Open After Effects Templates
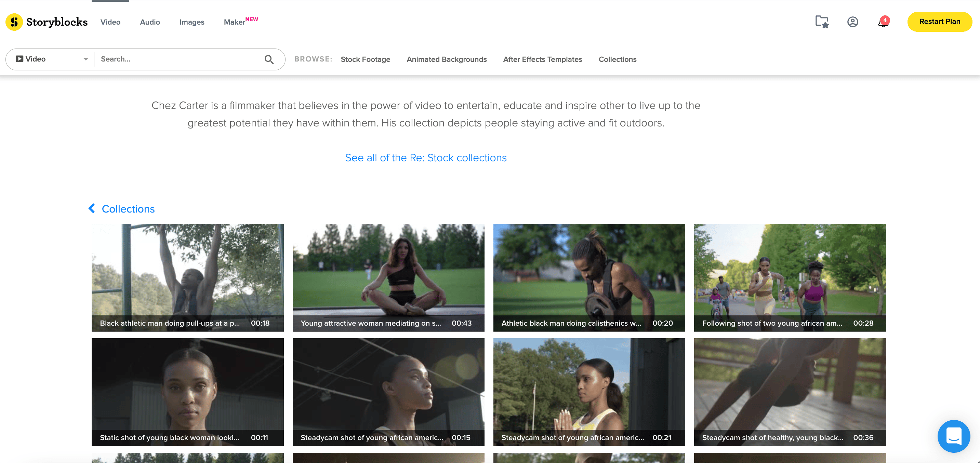 tap(542, 59)
